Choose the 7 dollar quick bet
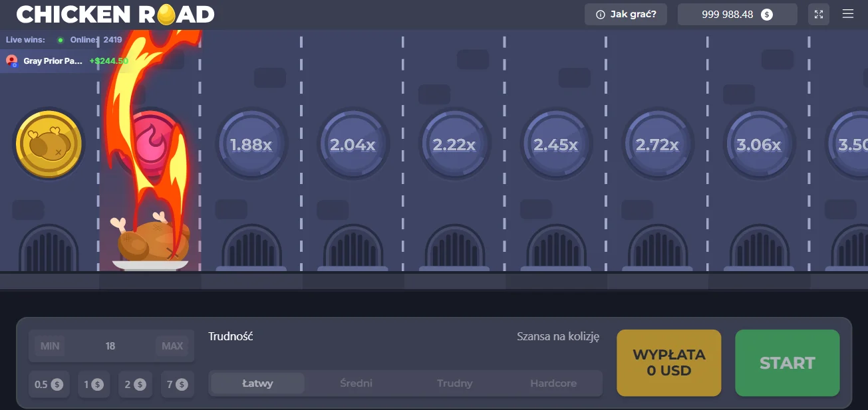This screenshot has height=410, width=868. pyautogui.click(x=178, y=384)
